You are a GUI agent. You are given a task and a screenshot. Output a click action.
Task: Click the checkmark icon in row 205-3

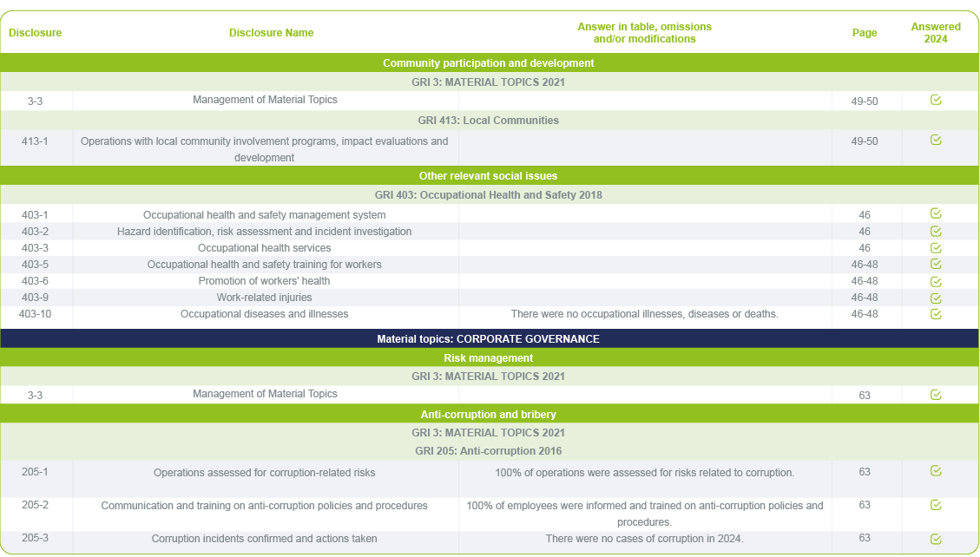click(936, 539)
